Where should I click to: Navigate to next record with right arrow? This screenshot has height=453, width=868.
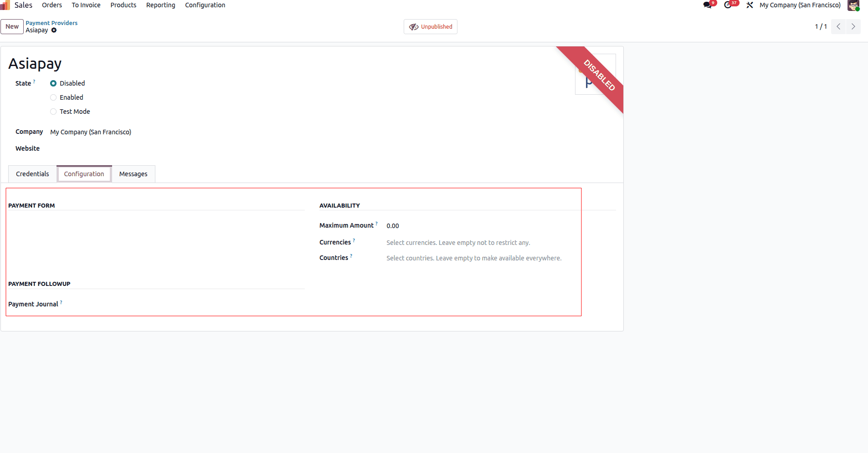[x=853, y=26]
